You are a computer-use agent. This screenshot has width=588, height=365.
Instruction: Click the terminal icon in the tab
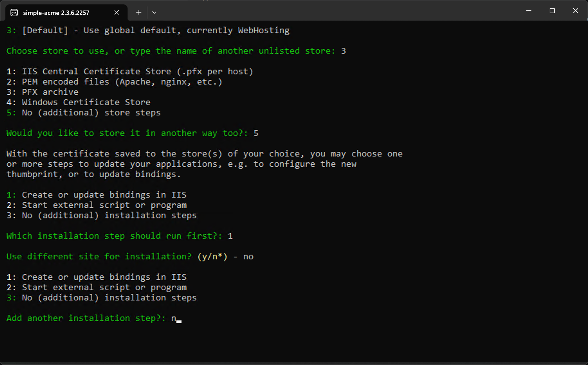pos(14,13)
